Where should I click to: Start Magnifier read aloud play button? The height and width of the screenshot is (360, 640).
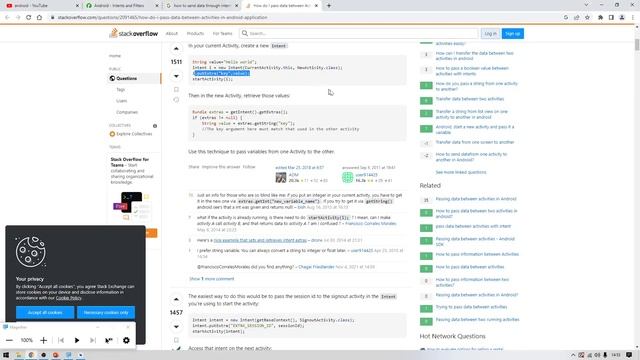(x=77, y=340)
